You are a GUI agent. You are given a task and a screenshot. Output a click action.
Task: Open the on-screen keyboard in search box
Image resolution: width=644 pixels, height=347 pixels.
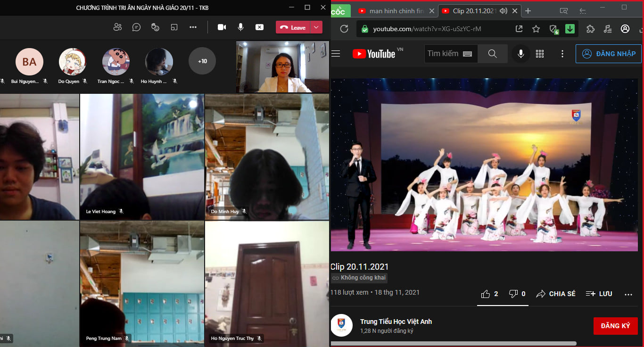467,54
